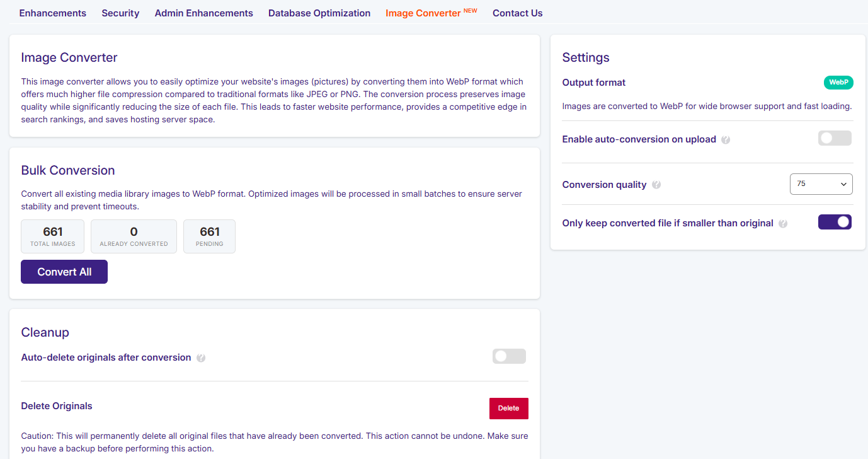Open the Security tab

[120, 13]
